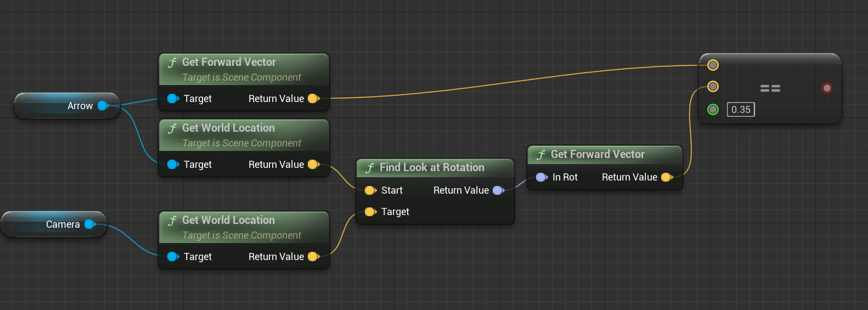This screenshot has height=310, width=868.
Task: Click the red boolean output pin on the equals node
Action: point(827,88)
